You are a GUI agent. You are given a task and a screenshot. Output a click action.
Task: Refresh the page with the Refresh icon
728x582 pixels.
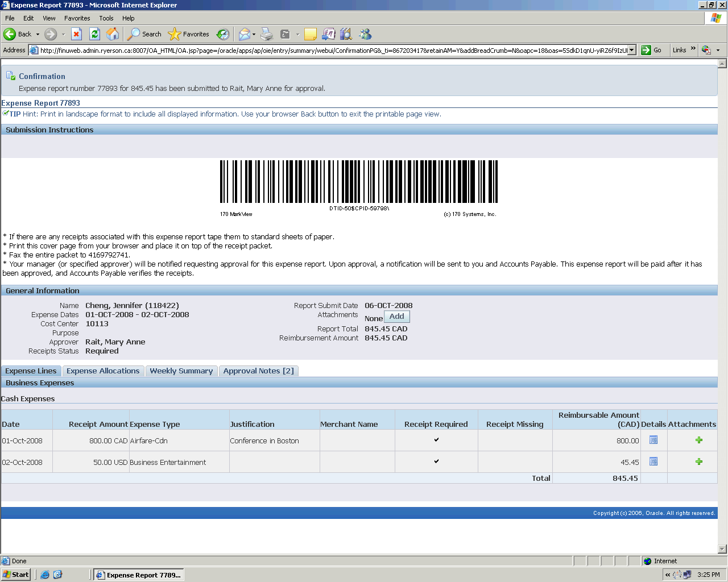[95, 34]
